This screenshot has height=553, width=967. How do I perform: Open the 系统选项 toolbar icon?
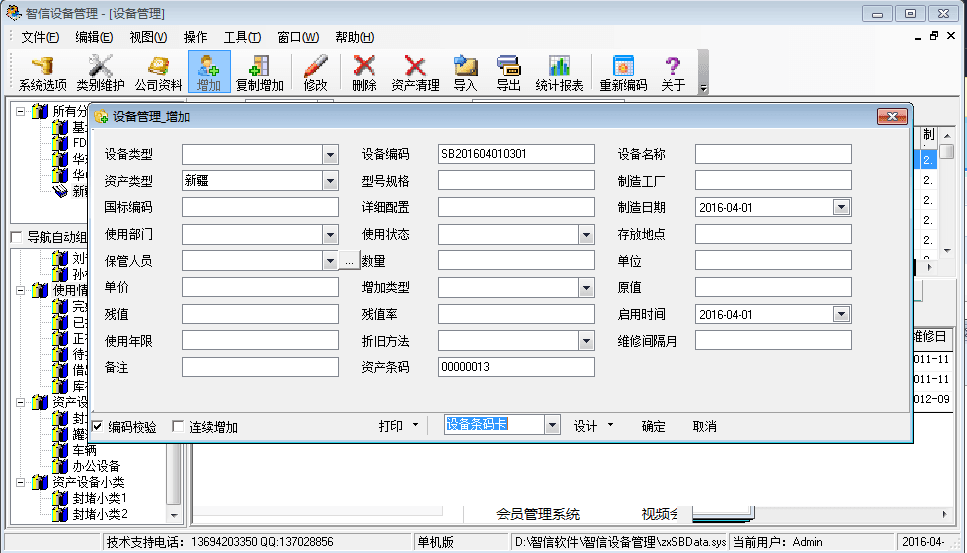tap(43, 72)
